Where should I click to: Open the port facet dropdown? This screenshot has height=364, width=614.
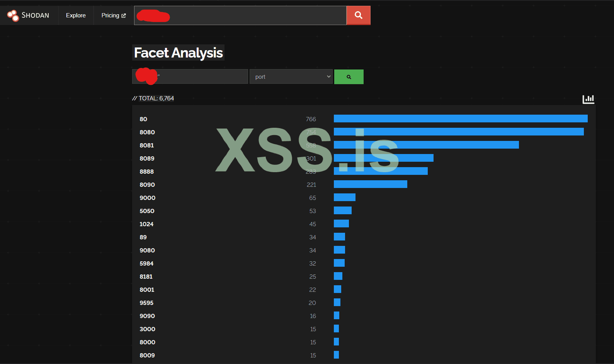pyautogui.click(x=291, y=76)
